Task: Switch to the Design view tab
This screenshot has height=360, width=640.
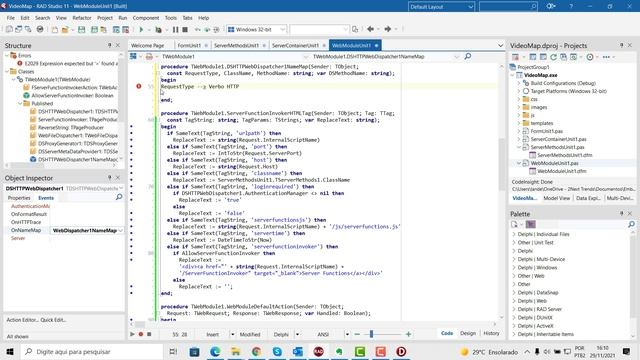Action: coord(468,333)
